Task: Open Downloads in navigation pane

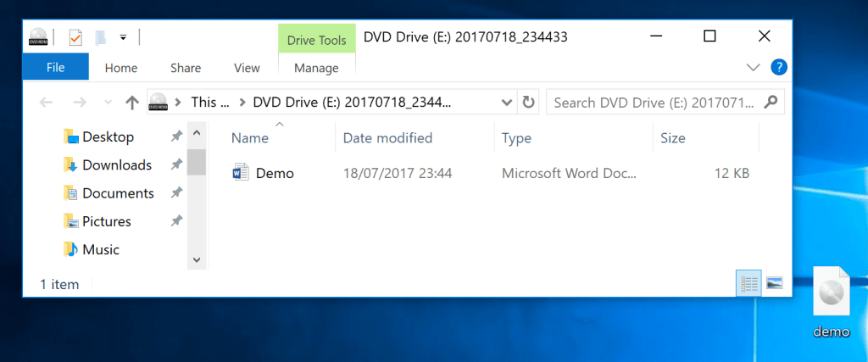Action: pyautogui.click(x=116, y=165)
